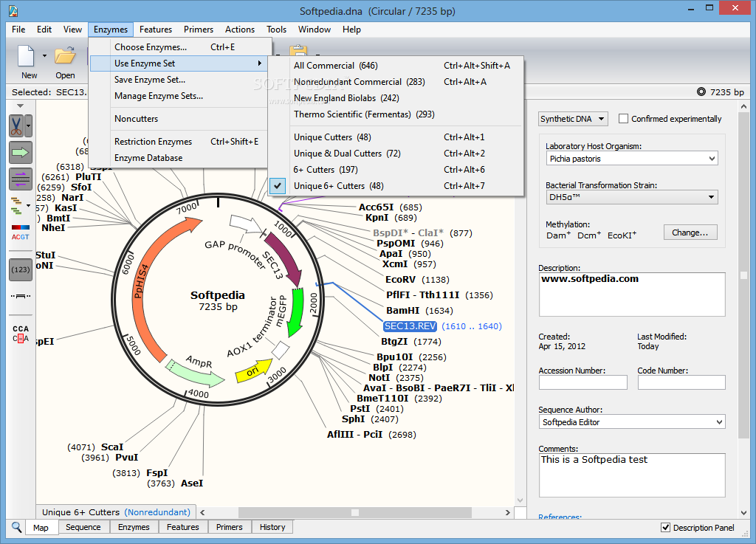Open the Actions menu

240,30
